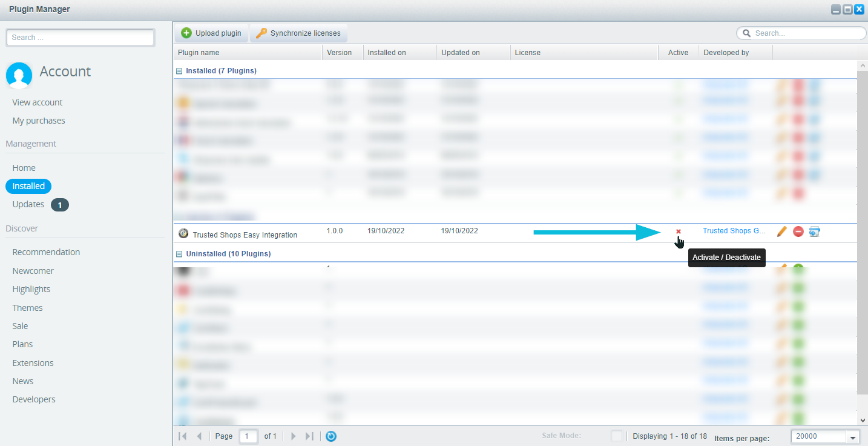Sort by License column header
Image resolution: width=868 pixels, height=446 pixels.
[x=584, y=53]
